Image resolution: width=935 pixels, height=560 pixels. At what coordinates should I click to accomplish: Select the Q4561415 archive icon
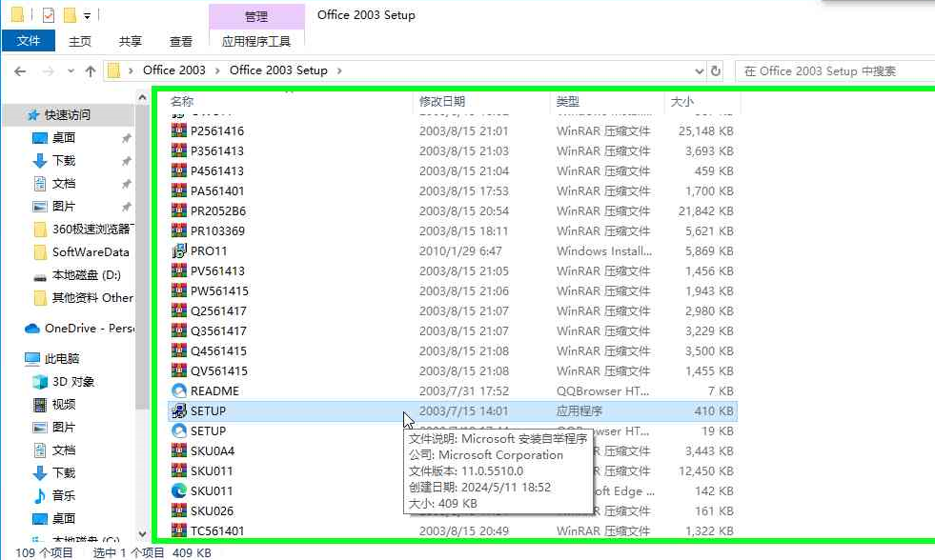[179, 350]
